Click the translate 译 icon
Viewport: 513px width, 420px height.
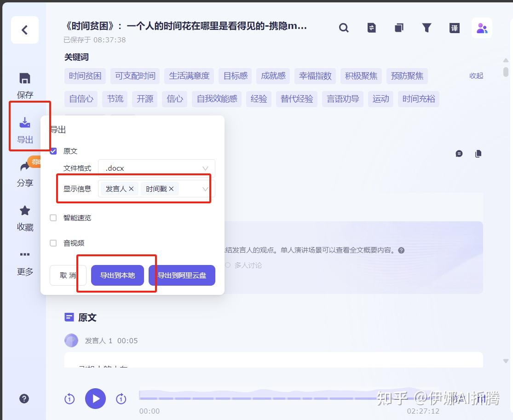455,28
